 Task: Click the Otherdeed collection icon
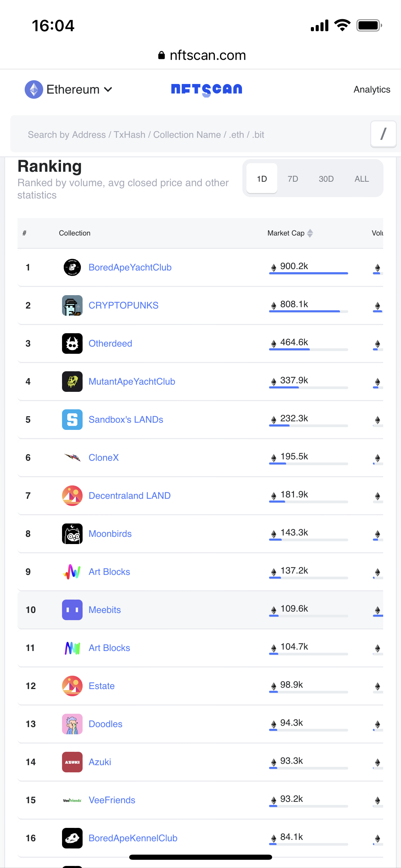72,343
